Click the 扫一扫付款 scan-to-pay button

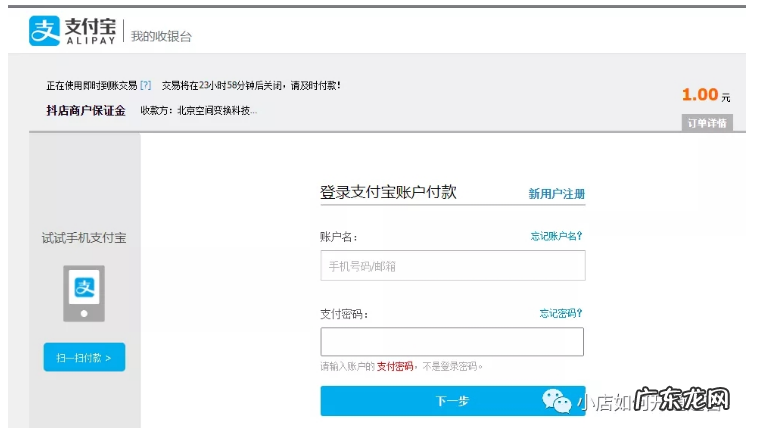click(84, 357)
